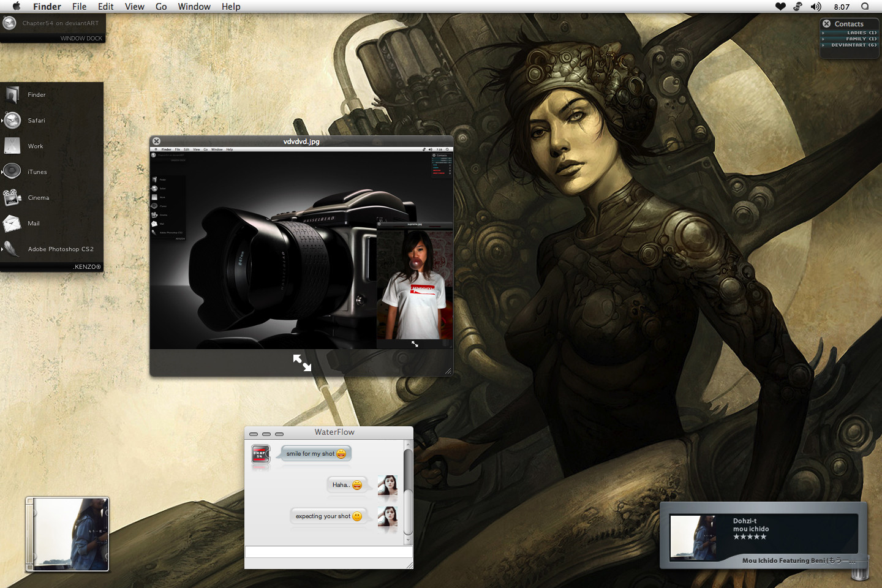This screenshot has width=882, height=588.
Task: Click the avatar beside "expecting your shot"
Action: click(x=388, y=516)
